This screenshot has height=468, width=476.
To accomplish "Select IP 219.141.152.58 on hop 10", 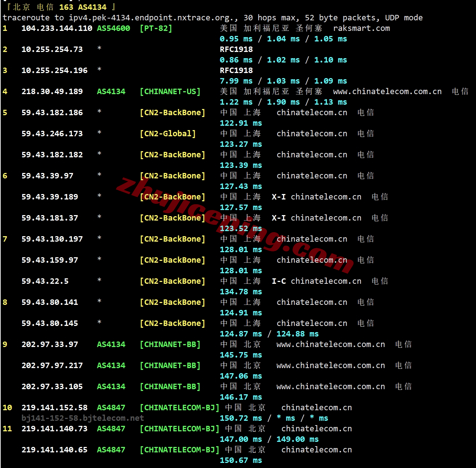I will coord(55,408).
